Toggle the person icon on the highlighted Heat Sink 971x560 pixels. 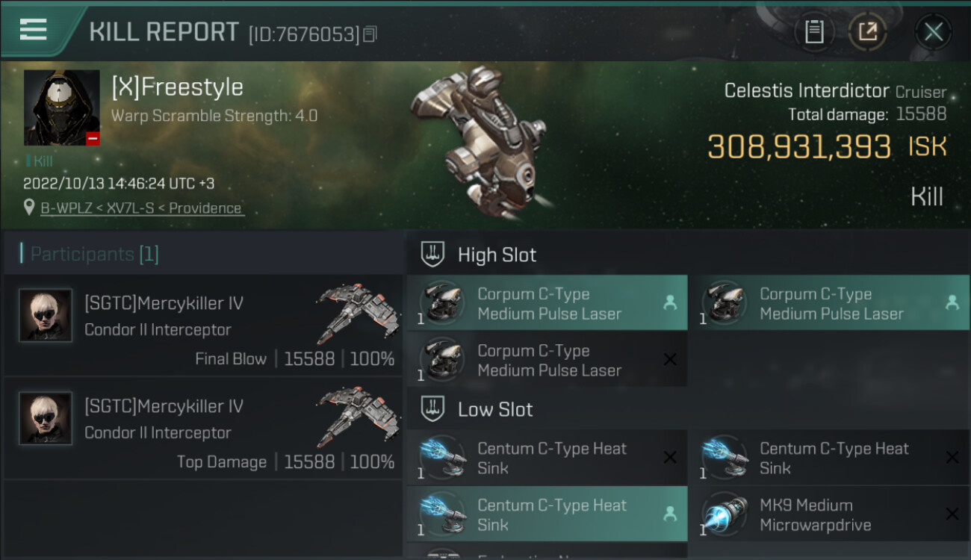[x=670, y=514]
